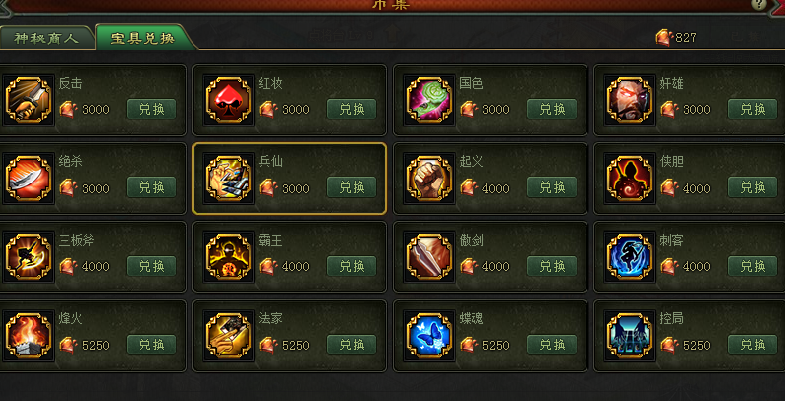Redeem 法家 with the 兑换 button
This screenshot has width=785, height=401.
(x=351, y=344)
